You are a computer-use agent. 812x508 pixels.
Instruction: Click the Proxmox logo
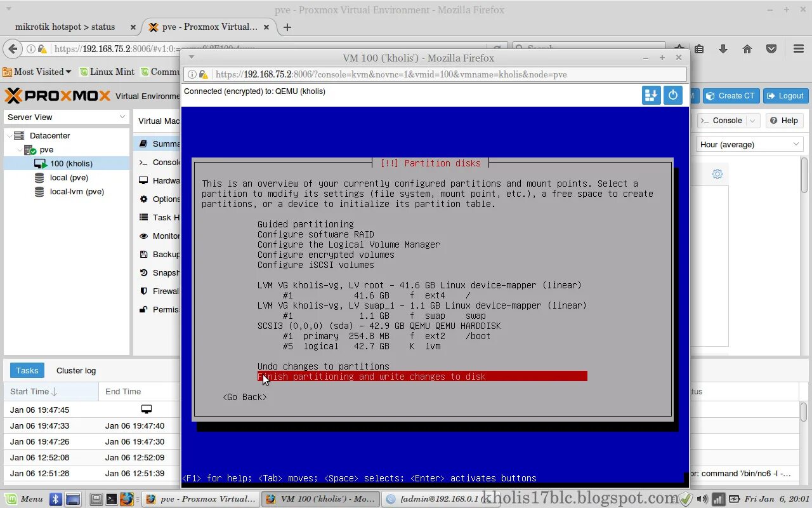coord(57,96)
